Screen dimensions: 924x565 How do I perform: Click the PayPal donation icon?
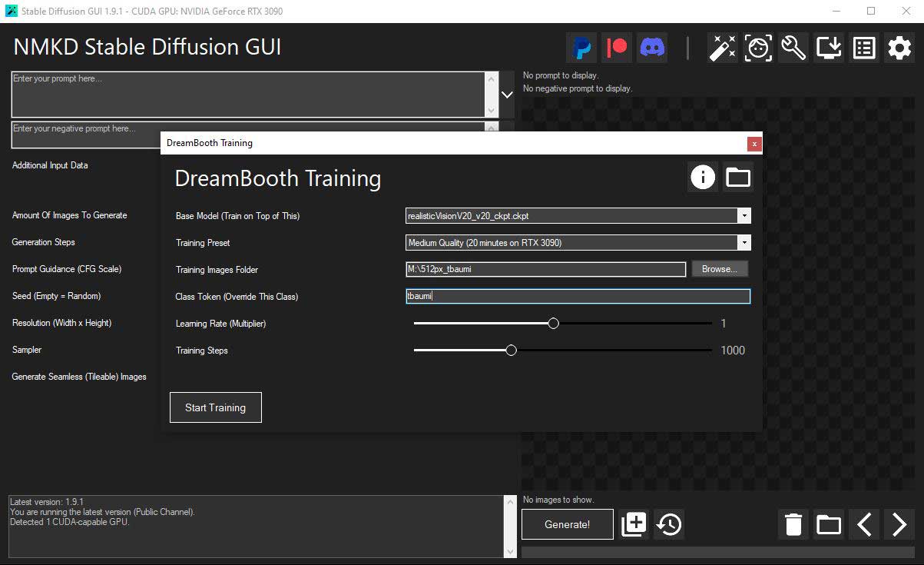pos(581,47)
